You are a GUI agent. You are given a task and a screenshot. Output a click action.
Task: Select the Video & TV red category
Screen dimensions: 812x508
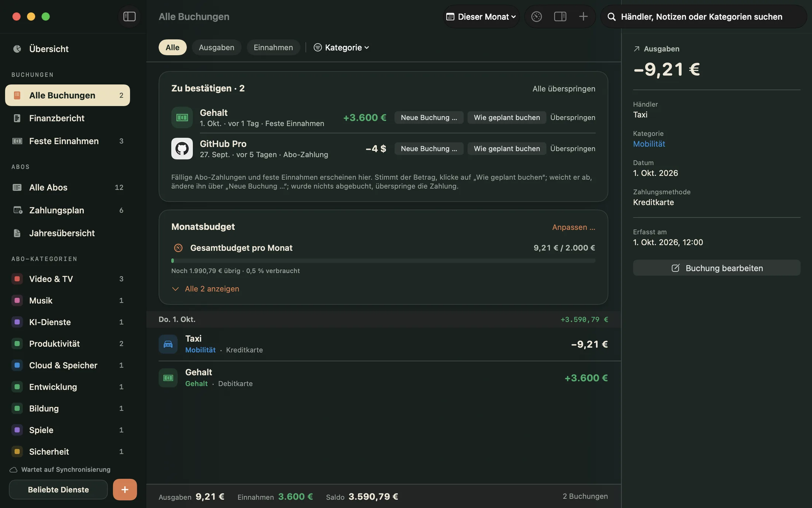(68, 279)
